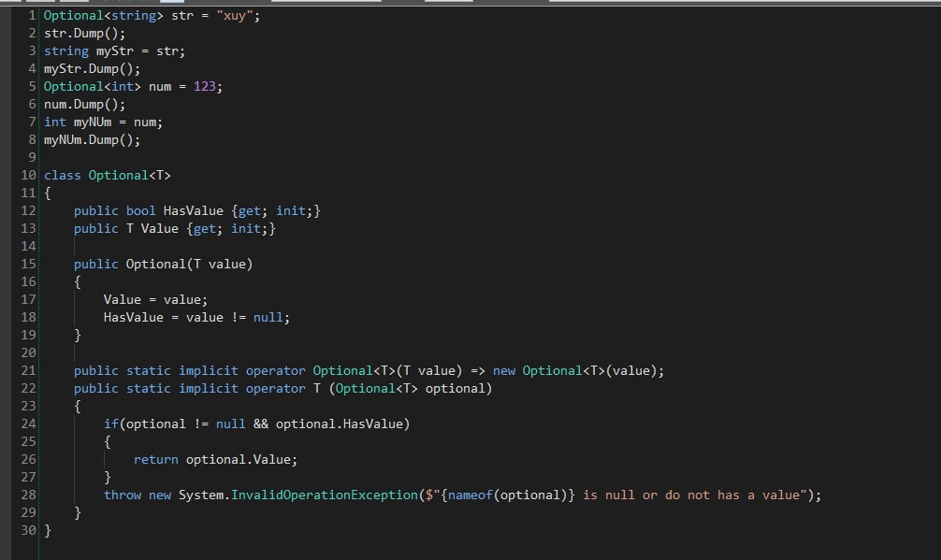
Task: Click the opening brace on line 11
Action: pyautogui.click(x=48, y=194)
